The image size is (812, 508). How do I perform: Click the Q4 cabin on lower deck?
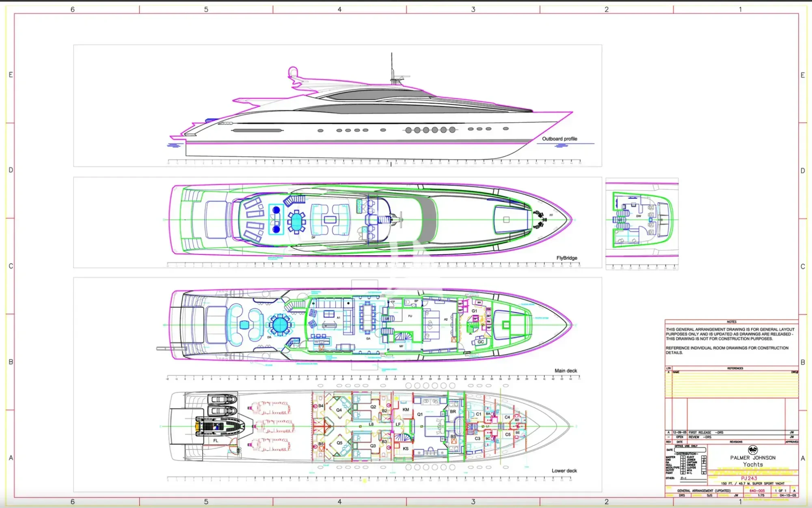point(339,410)
